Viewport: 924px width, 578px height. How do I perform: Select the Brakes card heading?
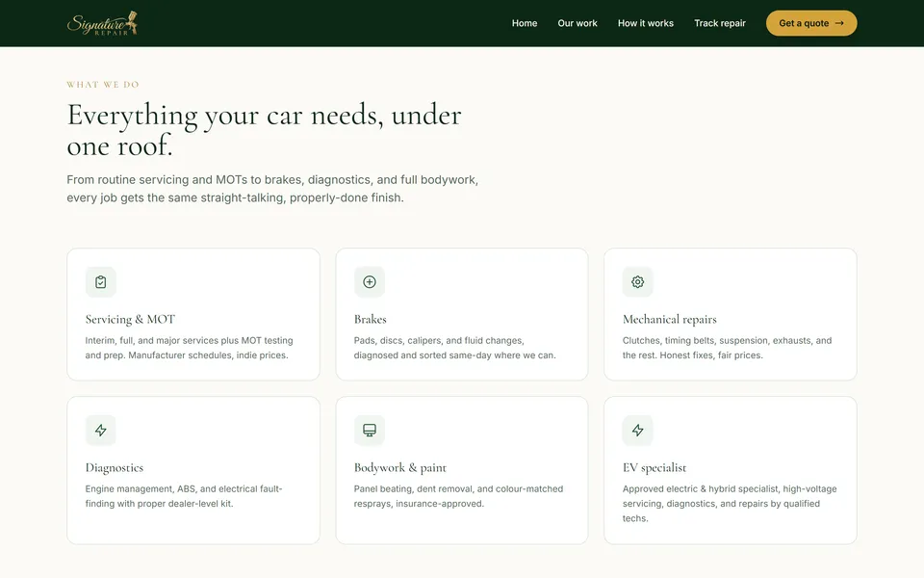pos(370,319)
